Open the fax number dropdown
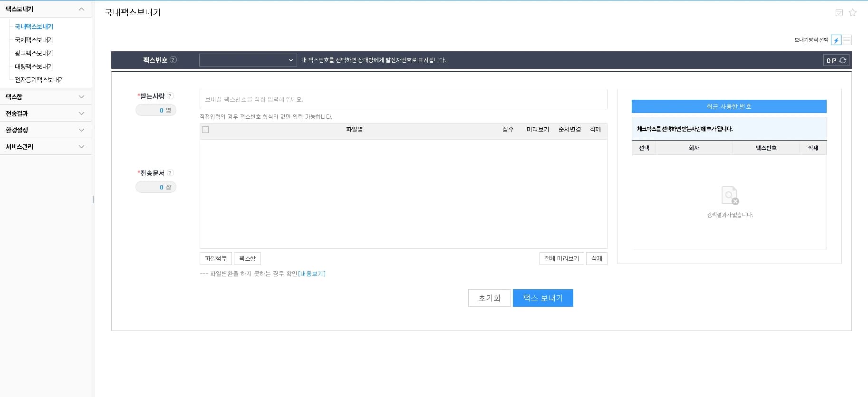The width and height of the screenshot is (868, 397). 248,60
